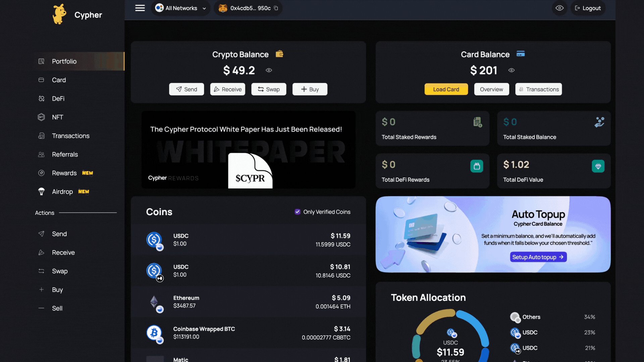The width and height of the screenshot is (644, 362).
Task: Click the Total DeFi Rewards bag icon
Action: [x=477, y=166]
